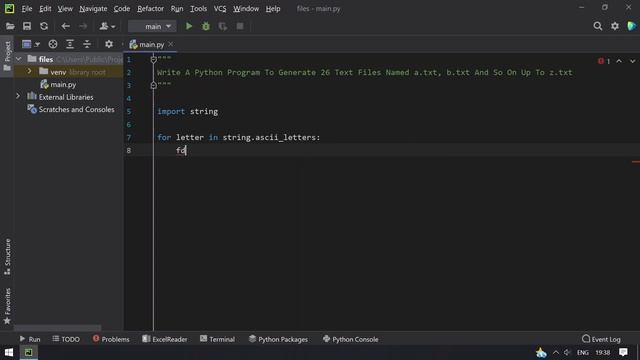Open the View menu
The width and height of the screenshot is (640, 360).
click(x=65, y=9)
